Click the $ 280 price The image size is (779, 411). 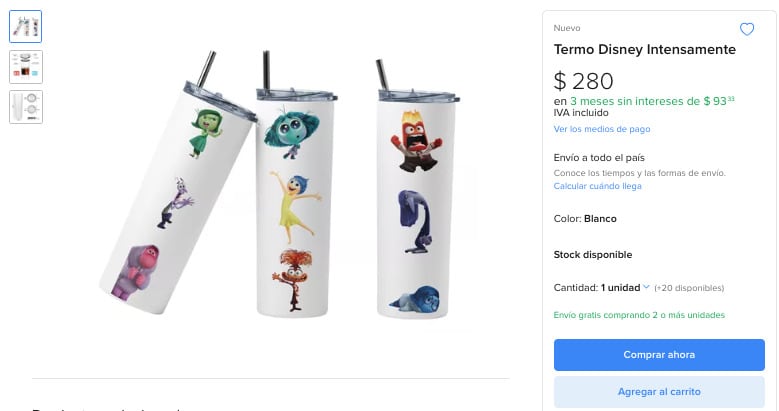(584, 80)
